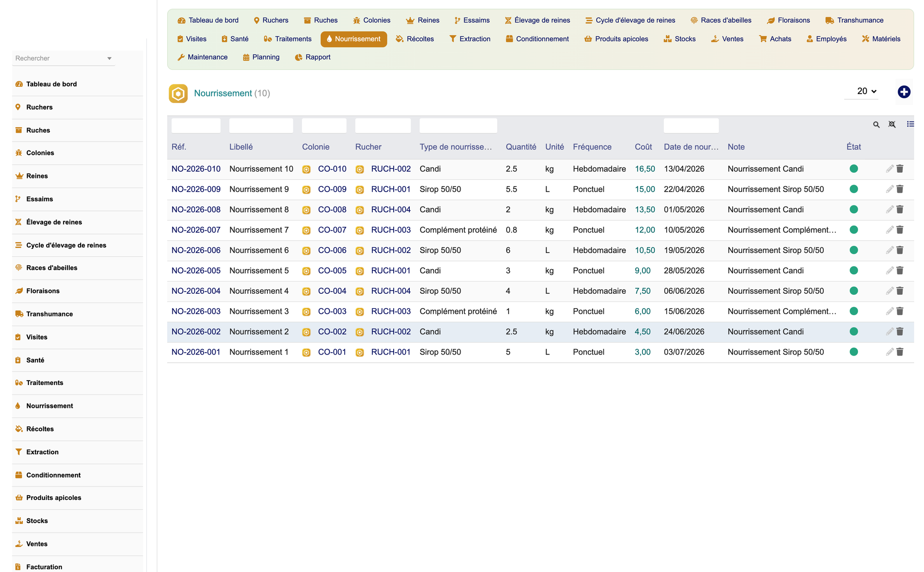Sort by the Fréquence column header
The height and width of the screenshot is (572, 924).
[x=592, y=147]
